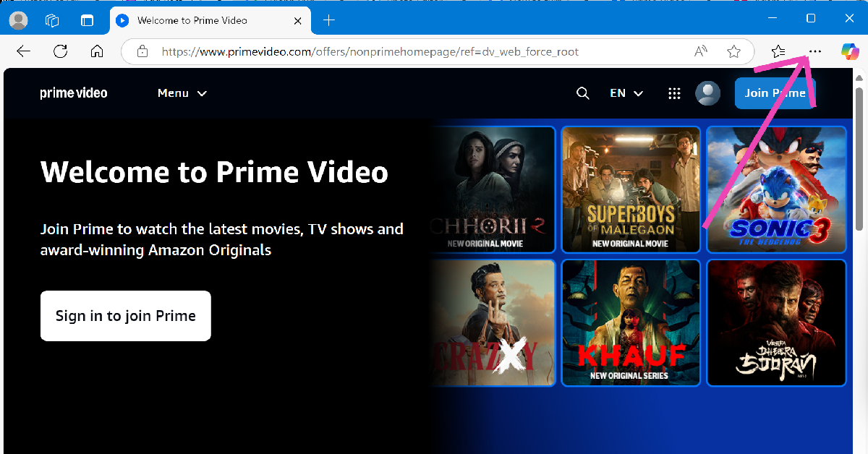The width and height of the screenshot is (868, 454).
Task: Add page to favorites star icon
Action: point(733,51)
